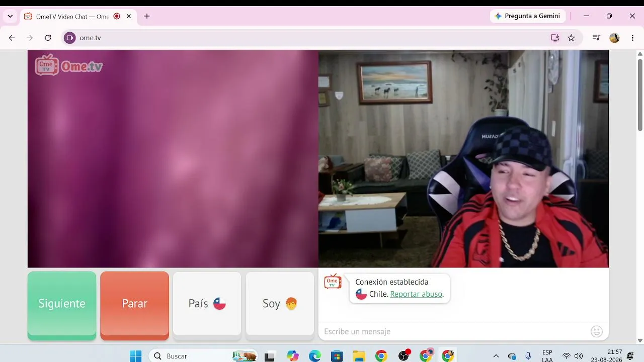This screenshot has height=362, width=644.
Task: Open File Explorer from the taskbar
Action: tap(359, 356)
